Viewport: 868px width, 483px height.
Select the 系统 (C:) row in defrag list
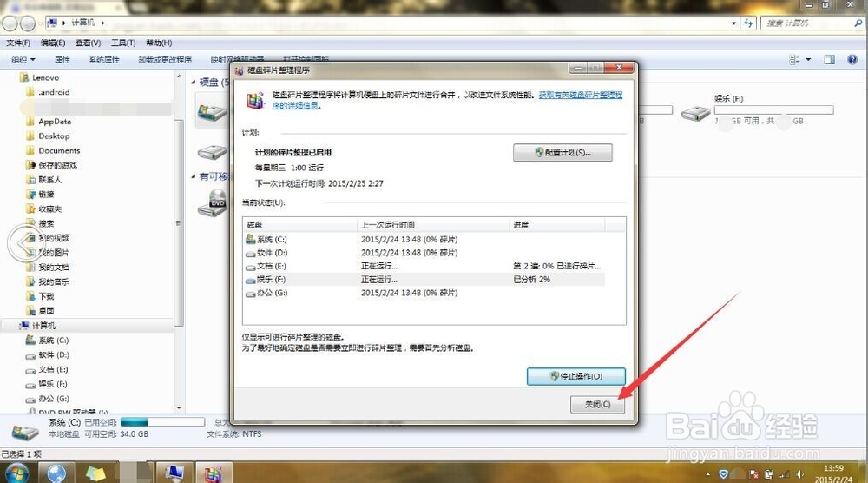click(424, 239)
